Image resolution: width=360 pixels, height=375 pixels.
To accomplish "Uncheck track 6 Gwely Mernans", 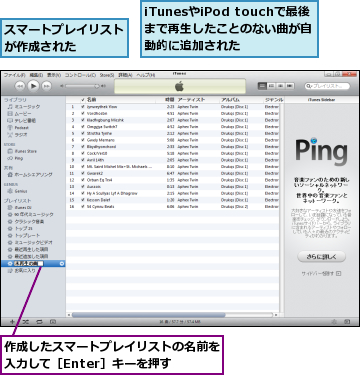I will coord(83,140).
